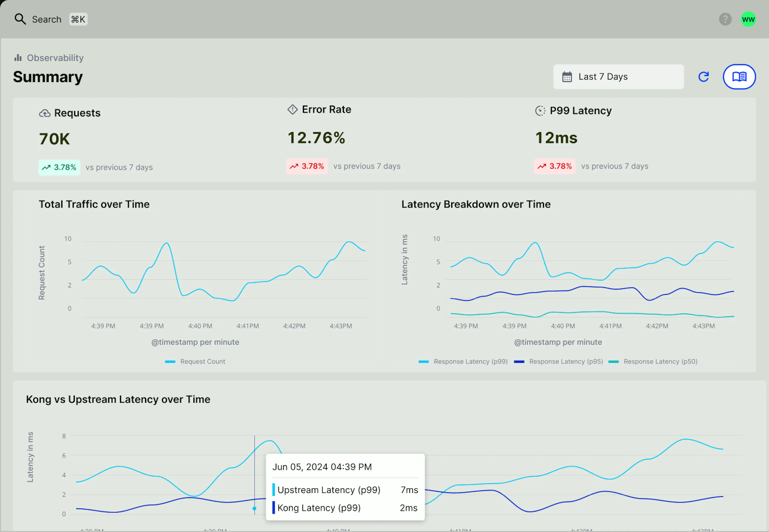Click the Requests 3.78% green trend badge
Viewport: 769px width, 532px height.
click(59, 167)
